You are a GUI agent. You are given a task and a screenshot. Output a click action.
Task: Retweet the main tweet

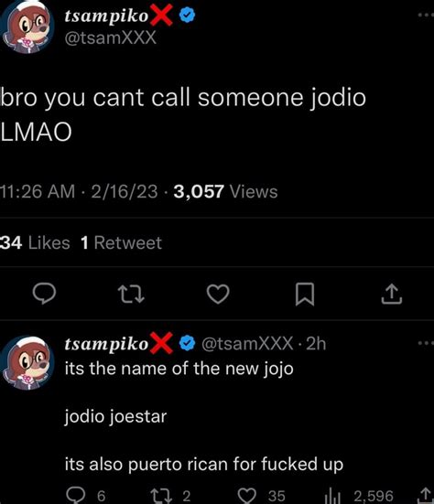click(x=131, y=295)
